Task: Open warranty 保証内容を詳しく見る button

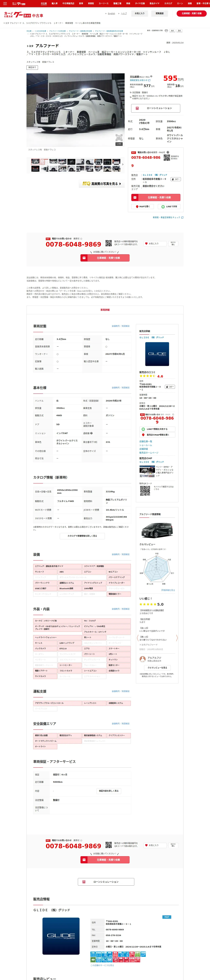Action: pyautogui.click(x=109, y=791)
